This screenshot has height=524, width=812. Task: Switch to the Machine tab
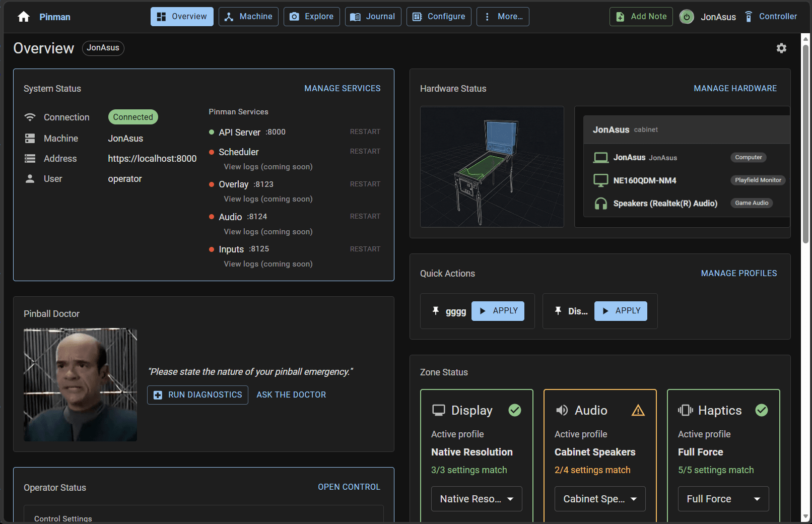tap(248, 17)
